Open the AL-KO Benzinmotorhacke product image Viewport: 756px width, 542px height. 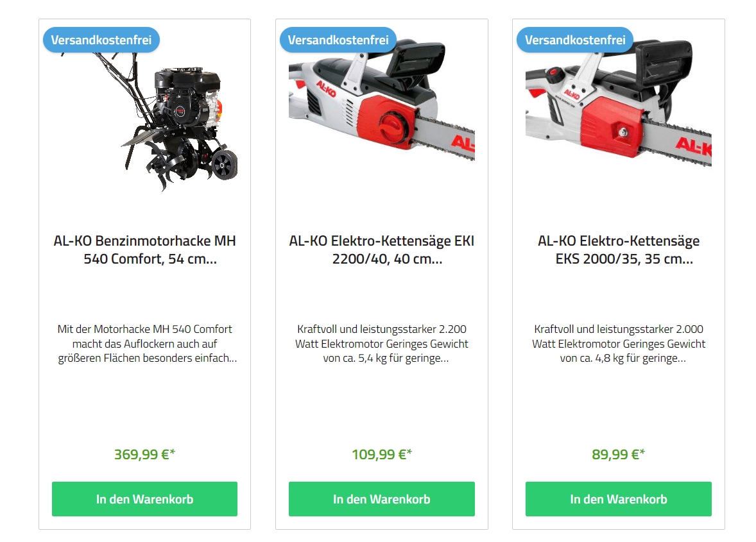(144, 122)
